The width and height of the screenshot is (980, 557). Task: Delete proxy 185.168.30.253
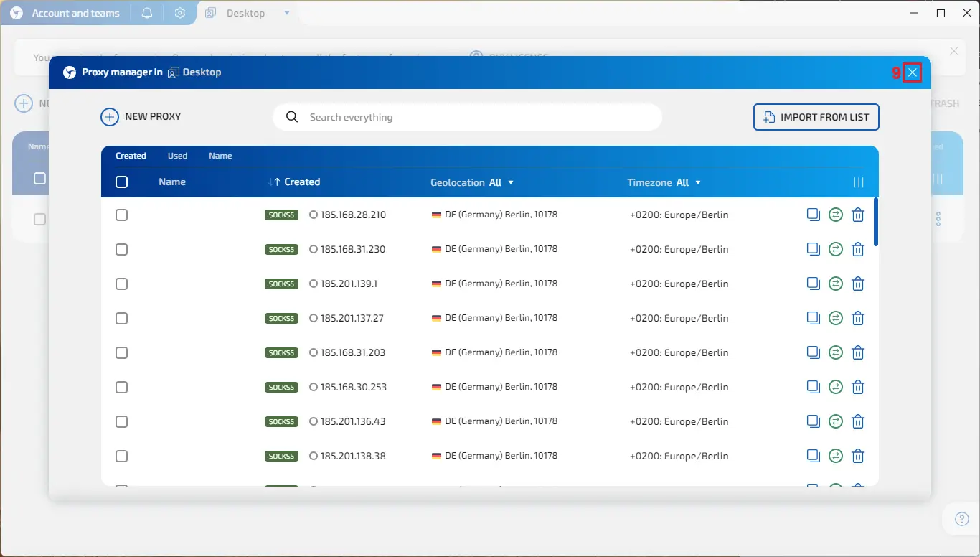[858, 387]
